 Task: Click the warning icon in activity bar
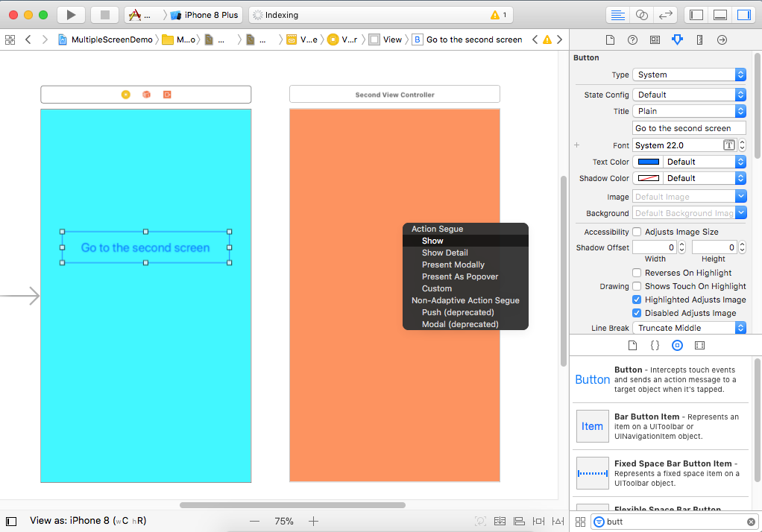(x=495, y=15)
